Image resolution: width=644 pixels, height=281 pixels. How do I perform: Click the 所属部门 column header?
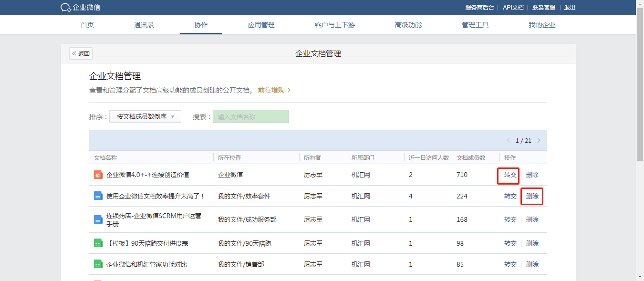tap(363, 157)
